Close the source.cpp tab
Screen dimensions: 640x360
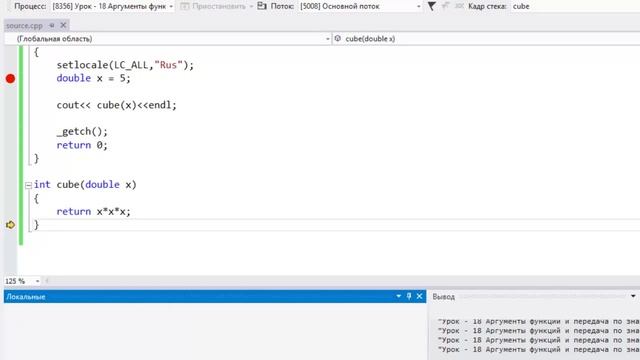click(63, 25)
